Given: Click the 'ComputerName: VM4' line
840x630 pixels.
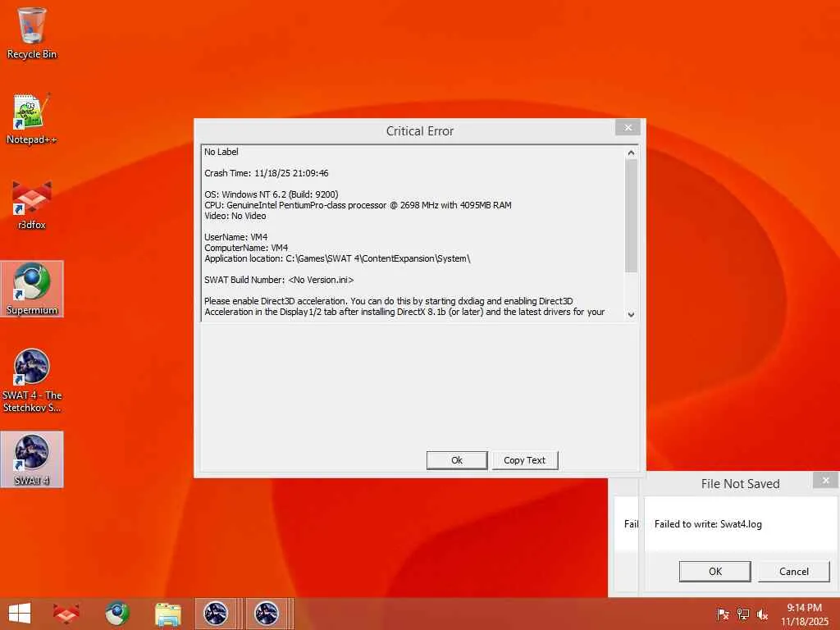Looking at the screenshot, I should [x=246, y=248].
